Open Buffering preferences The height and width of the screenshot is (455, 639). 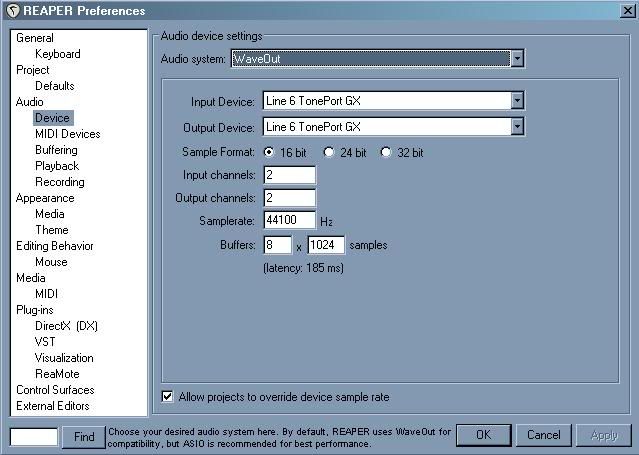pyautogui.click(x=56, y=150)
